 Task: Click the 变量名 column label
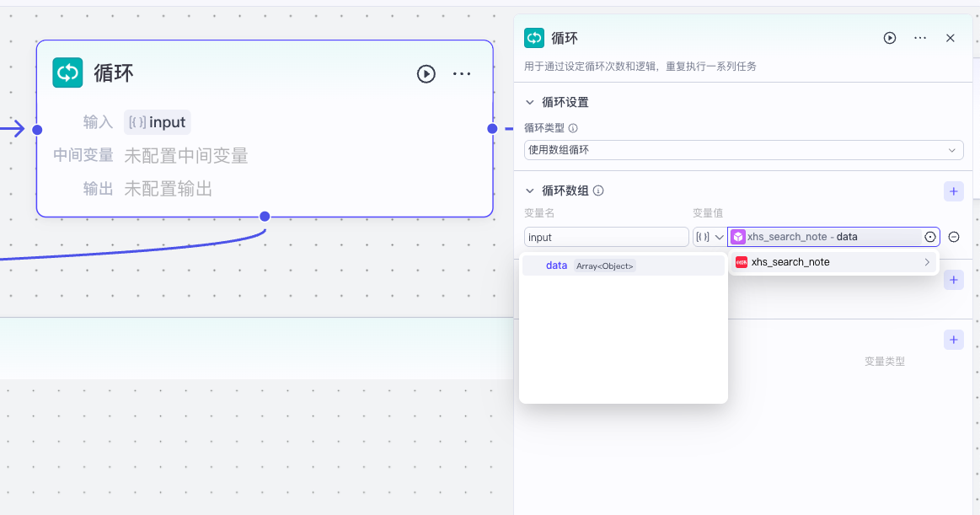539,213
